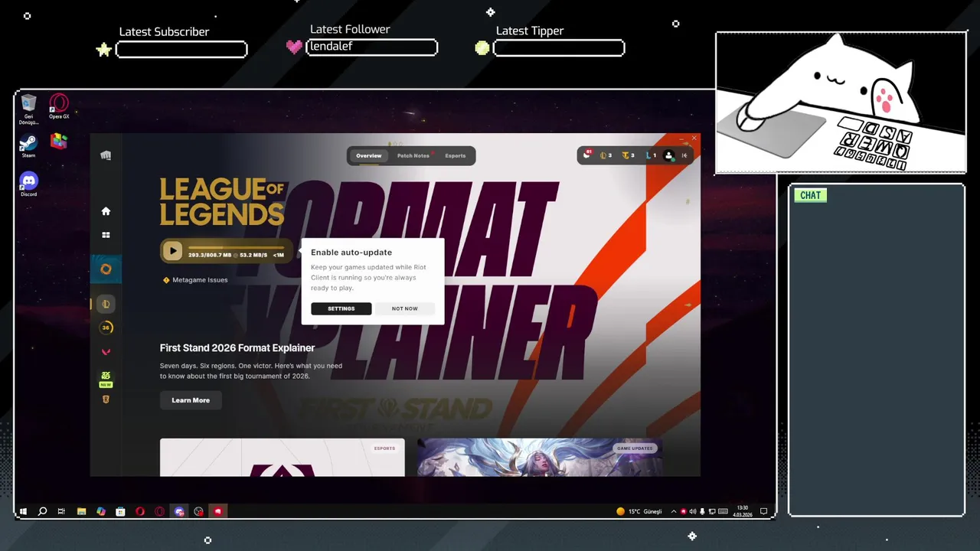Click the Latest Subscriber star icon
This screenshot has height=551, width=980.
point(104,50)
